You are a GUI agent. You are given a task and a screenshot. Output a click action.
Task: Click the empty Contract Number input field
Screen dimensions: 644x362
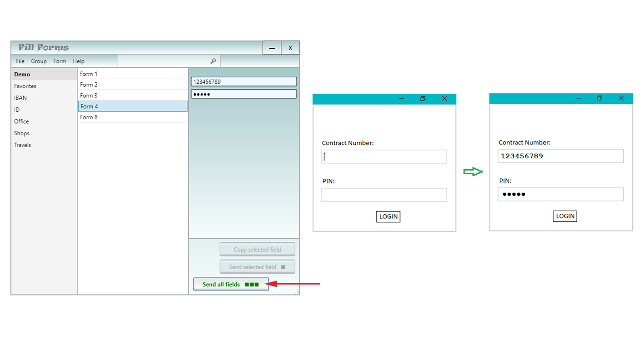coord(383,156)
